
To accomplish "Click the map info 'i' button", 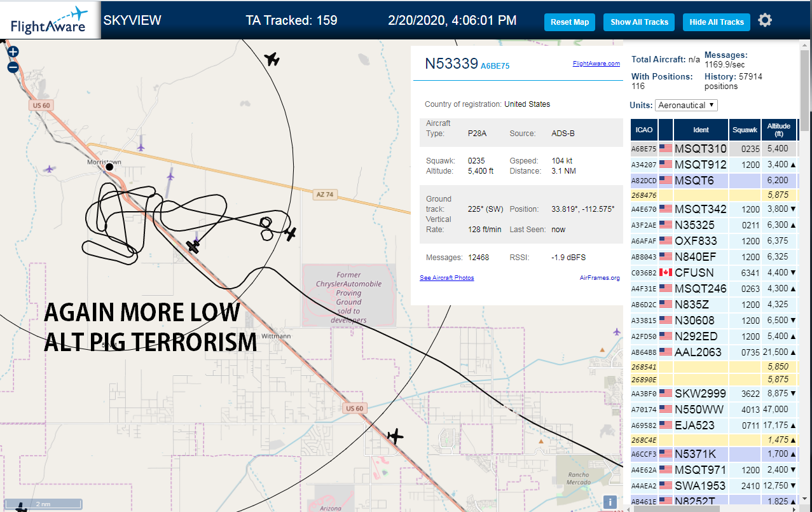I will (609, 501).
